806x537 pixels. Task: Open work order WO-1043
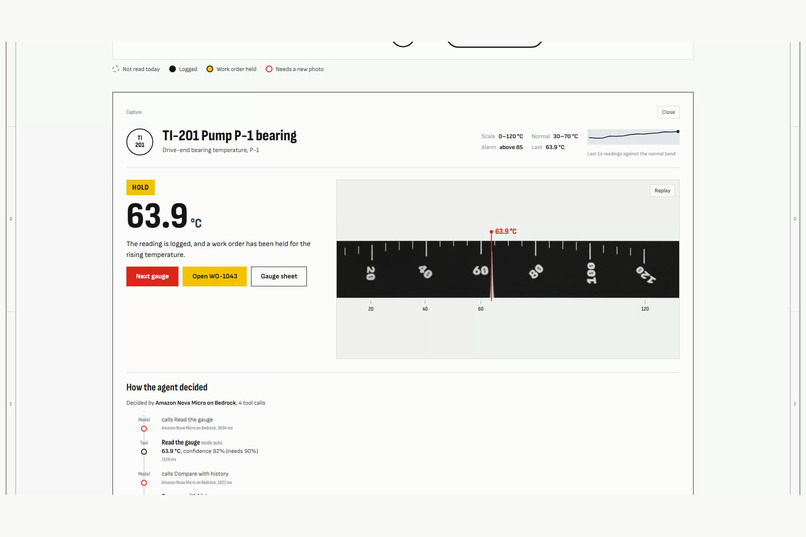point(214,276)
